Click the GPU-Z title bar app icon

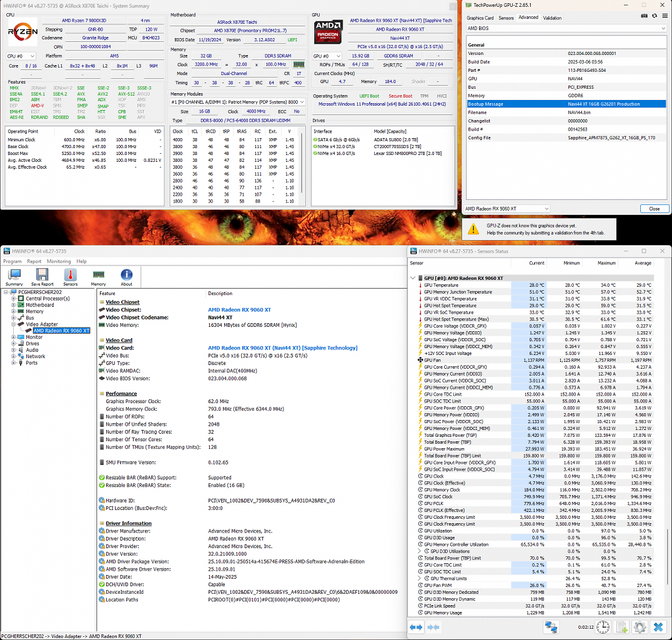coord(468,5)
